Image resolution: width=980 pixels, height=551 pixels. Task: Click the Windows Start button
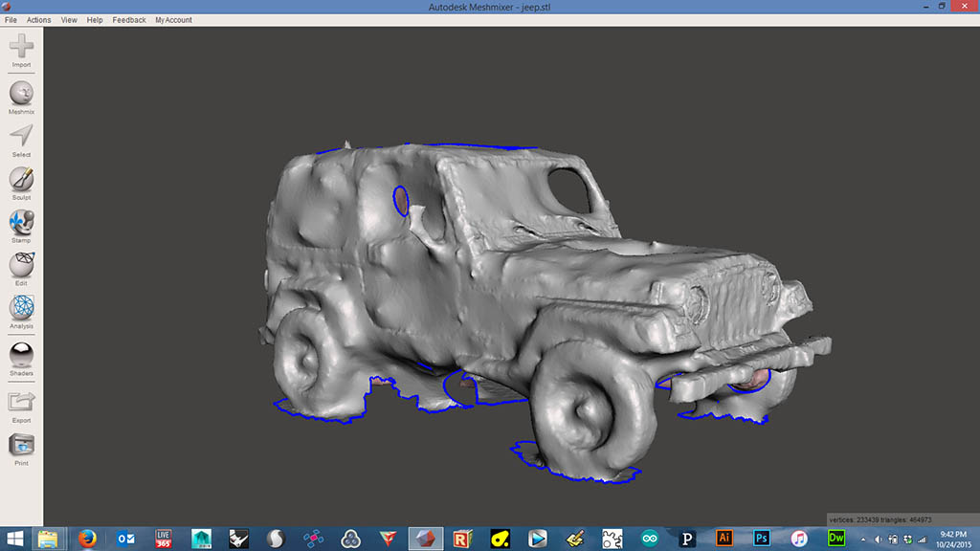pyautogui.click(x=14, y=539)
